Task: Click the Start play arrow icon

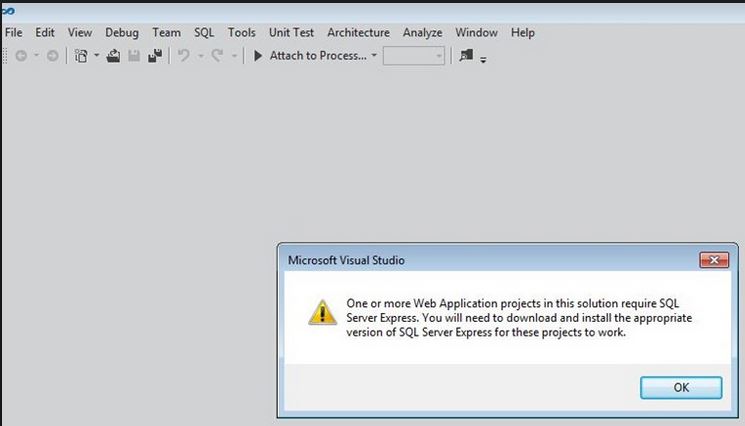Action: point(258,56)
